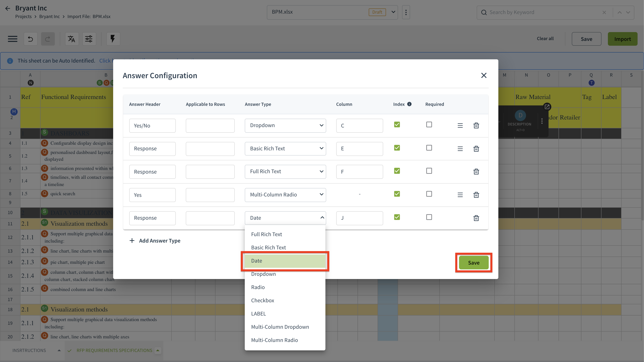The width and height of the screenshot is (644, 362).
Task: Open the filter settings sliders icon
Action: [x=89, y=39]
